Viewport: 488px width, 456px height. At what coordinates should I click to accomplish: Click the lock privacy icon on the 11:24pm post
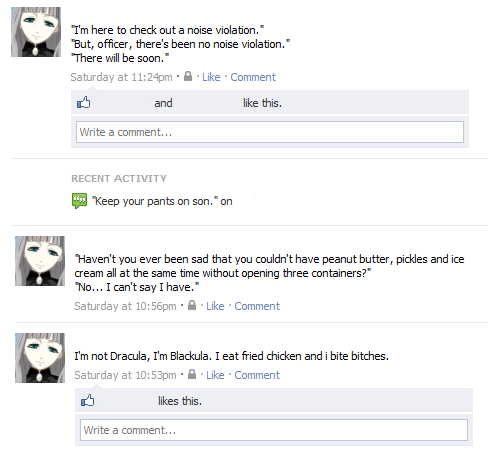click(188, 76)
